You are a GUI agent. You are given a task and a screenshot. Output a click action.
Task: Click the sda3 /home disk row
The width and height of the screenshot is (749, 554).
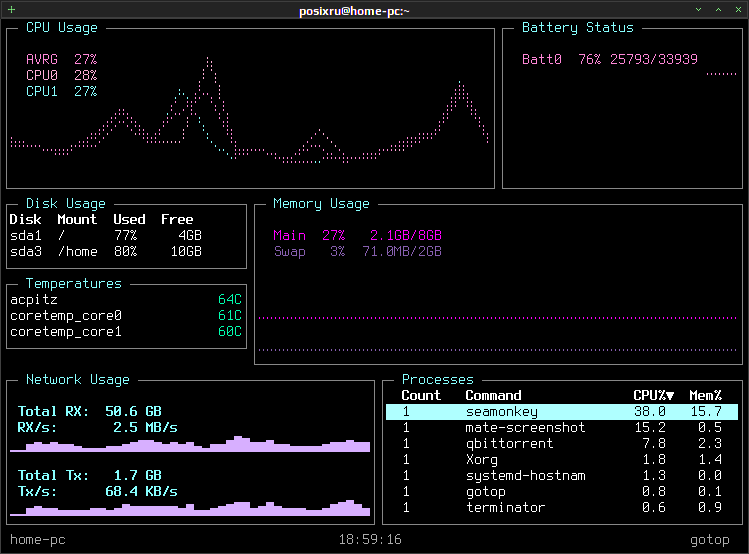pyautogui.click(x=106, y=252)
